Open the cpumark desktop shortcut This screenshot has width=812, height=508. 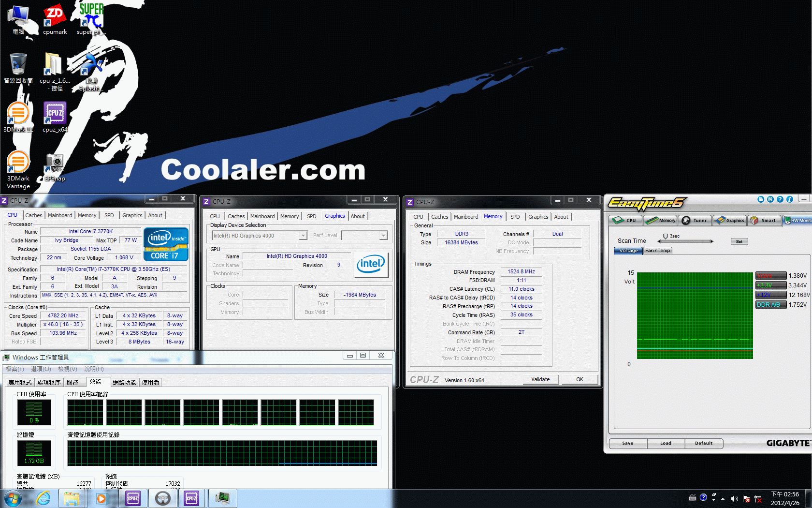click(55, 19)
